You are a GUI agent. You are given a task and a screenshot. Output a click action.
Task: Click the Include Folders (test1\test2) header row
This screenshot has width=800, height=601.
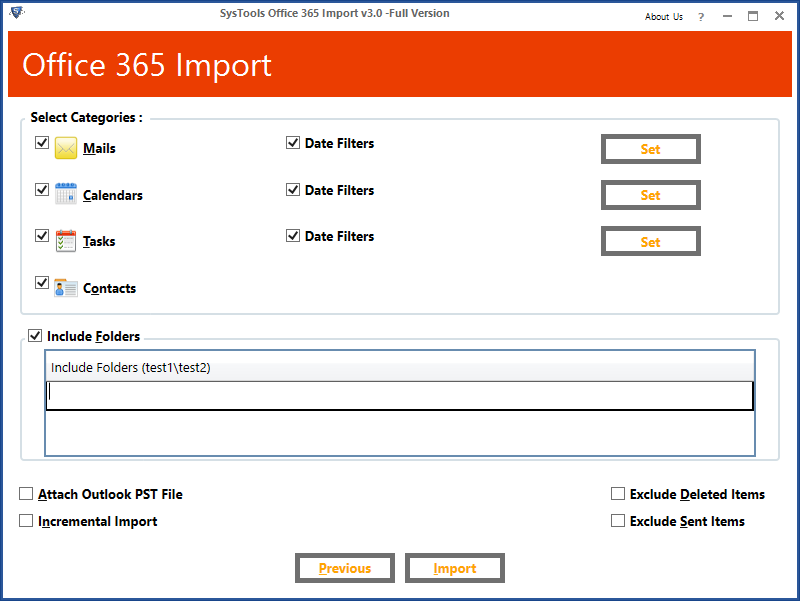coord(399,367)
